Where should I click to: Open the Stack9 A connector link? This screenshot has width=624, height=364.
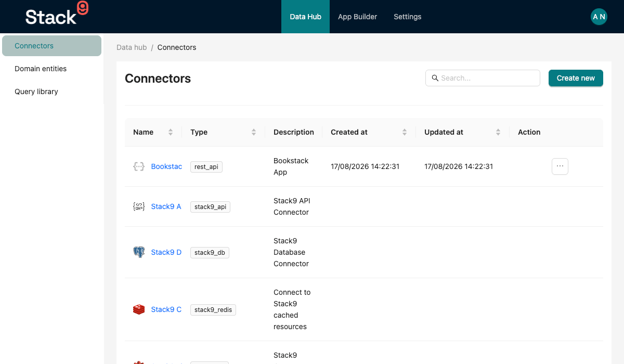point(166,206)
